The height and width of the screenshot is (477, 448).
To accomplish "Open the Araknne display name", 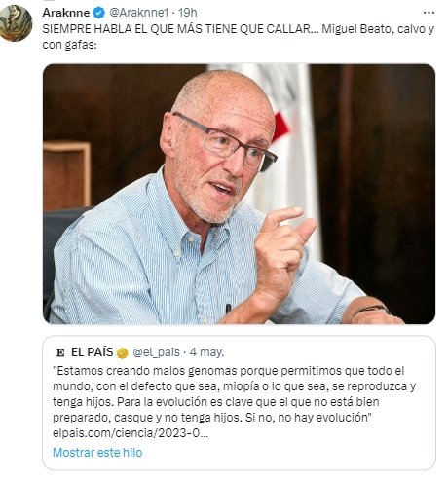I will (66, 13).
